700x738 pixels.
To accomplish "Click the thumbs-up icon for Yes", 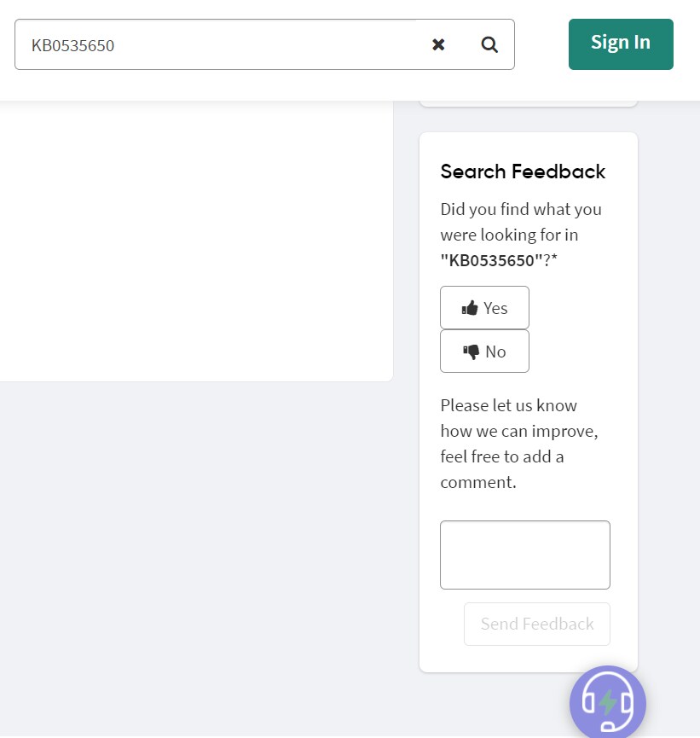I will click(x=470, y=308).
